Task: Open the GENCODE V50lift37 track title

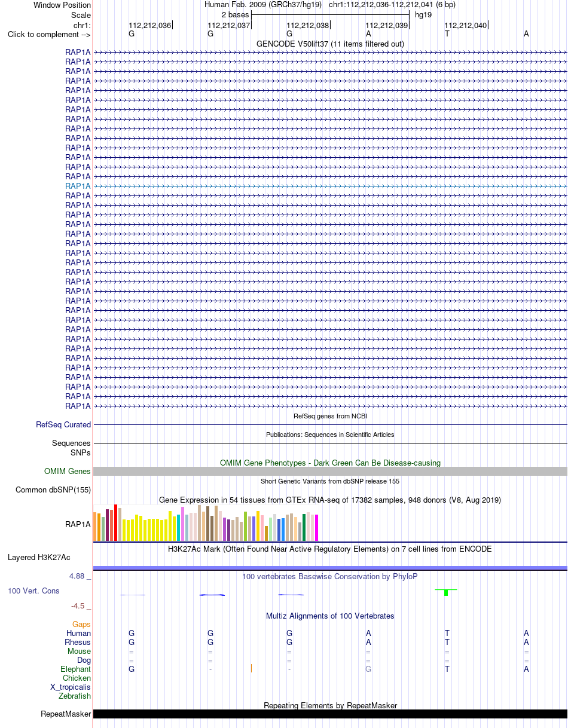Action: tap(330, 44)
